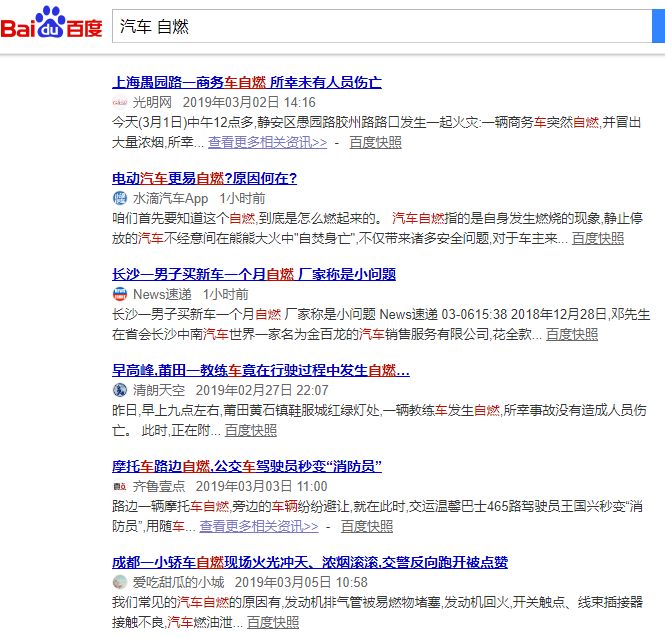665x638 pixels.
Task: Open result 成都一小轿车自燃现场火光冲天
Action: pyautogui.click(x=310, y=562)
